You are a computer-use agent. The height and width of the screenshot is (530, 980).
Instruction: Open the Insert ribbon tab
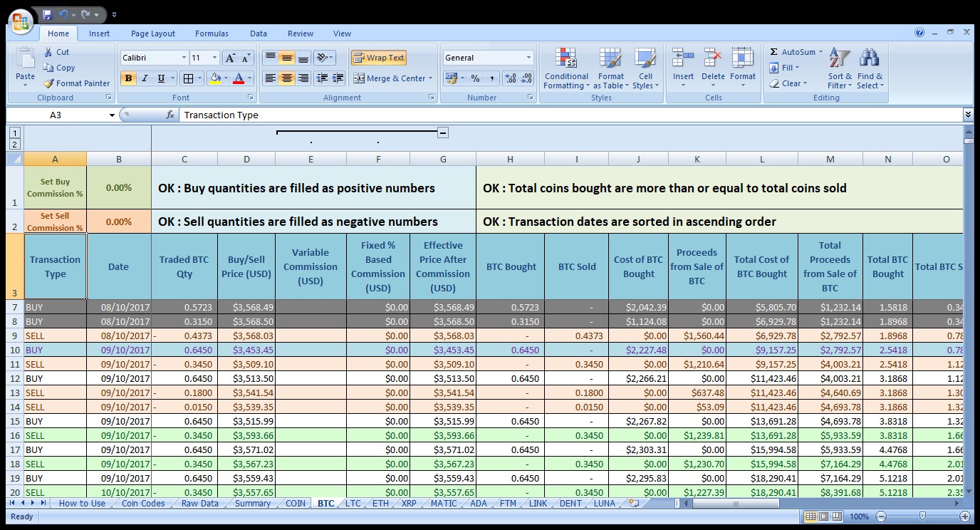click(99, 33)
